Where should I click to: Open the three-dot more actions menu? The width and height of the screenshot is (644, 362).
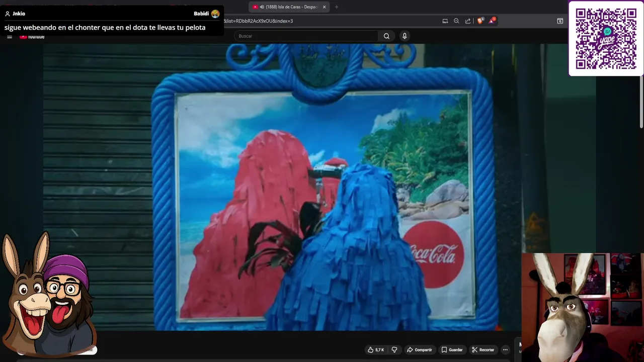tap(505, 350)
